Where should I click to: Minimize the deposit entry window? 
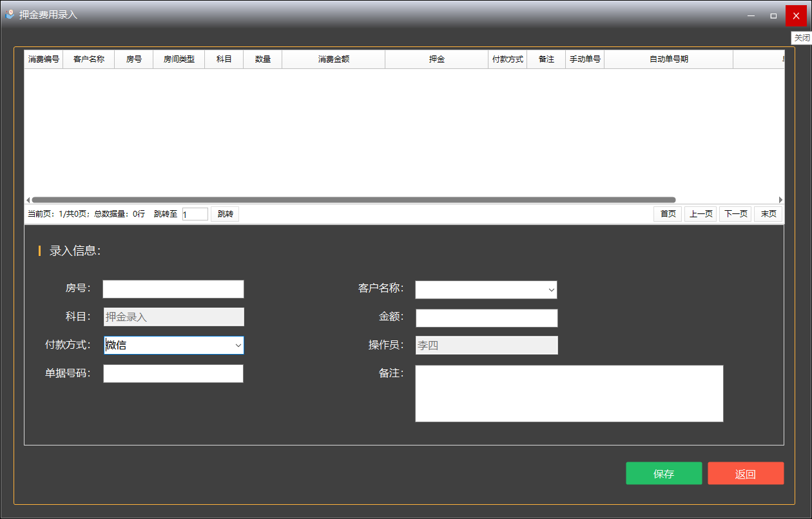pos(751,15)
